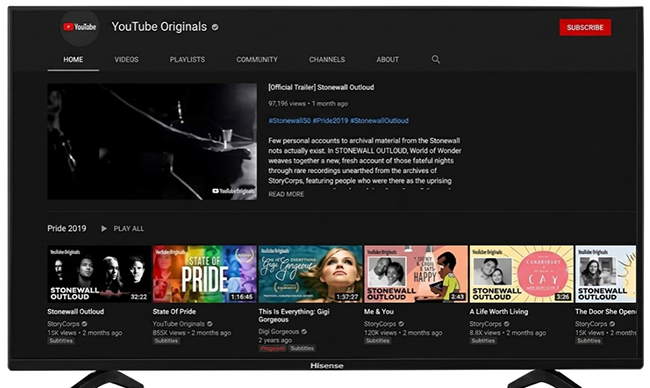Click the #StonewallOutloud hashtag
This screenshot has height=388, width=650.
pyautogui.click(x=379, y=121)
